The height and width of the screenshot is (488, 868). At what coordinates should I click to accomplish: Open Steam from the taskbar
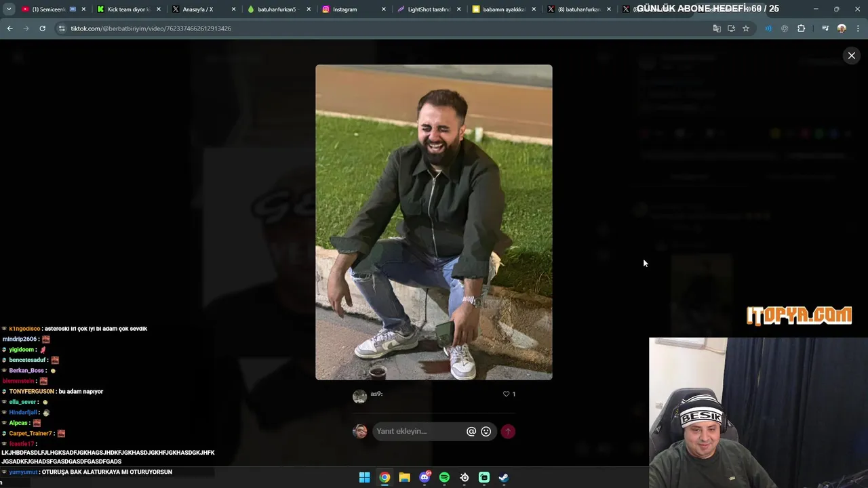tap(504, 477)
